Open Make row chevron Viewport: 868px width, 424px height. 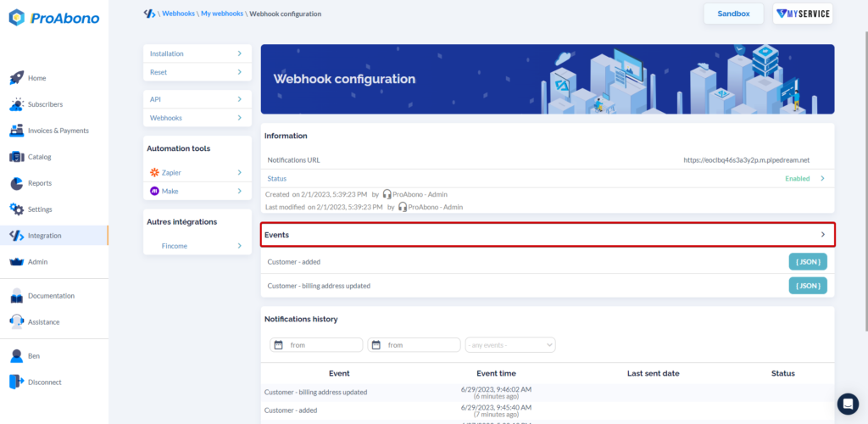click(x=240, y=191)
